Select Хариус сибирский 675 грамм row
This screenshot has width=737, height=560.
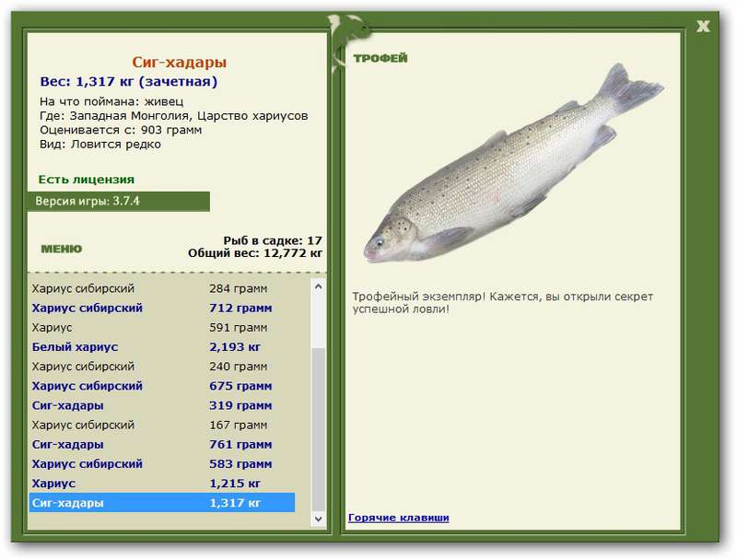tap(162, 386)
